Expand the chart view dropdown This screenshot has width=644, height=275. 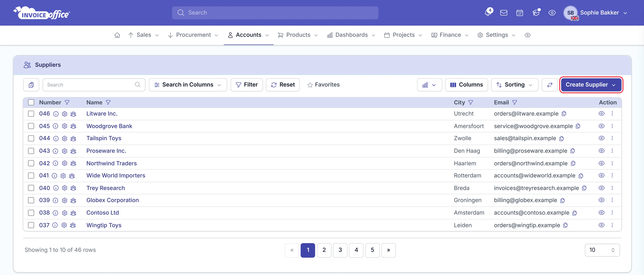(x=429, y=85)
